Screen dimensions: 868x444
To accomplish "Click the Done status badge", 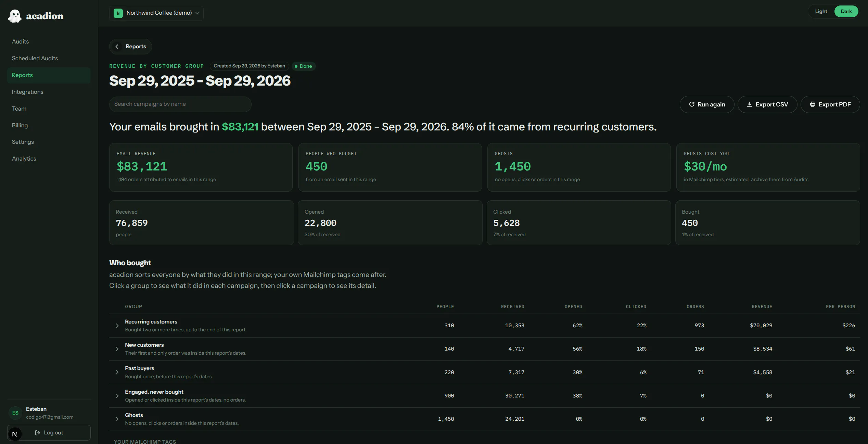I will [303, 66].
